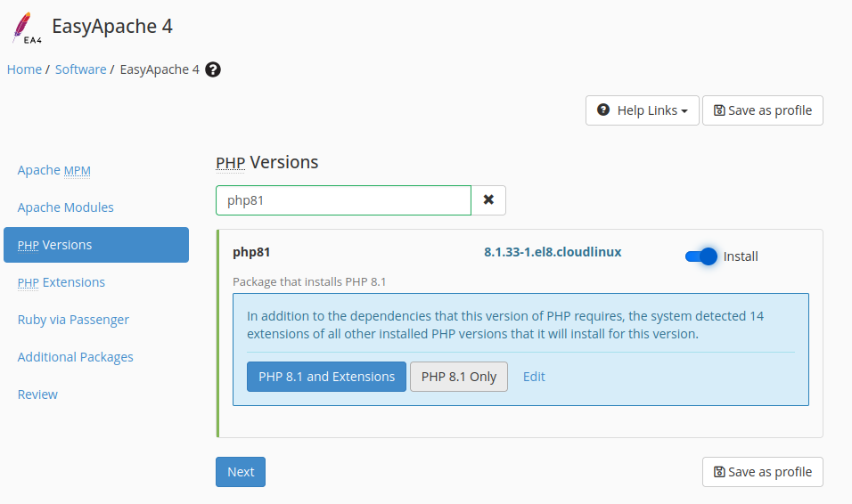The image size is (852, 504).
Task: Choose PHP 8.1 and Extensions option
Action: [x=326, y=377]
